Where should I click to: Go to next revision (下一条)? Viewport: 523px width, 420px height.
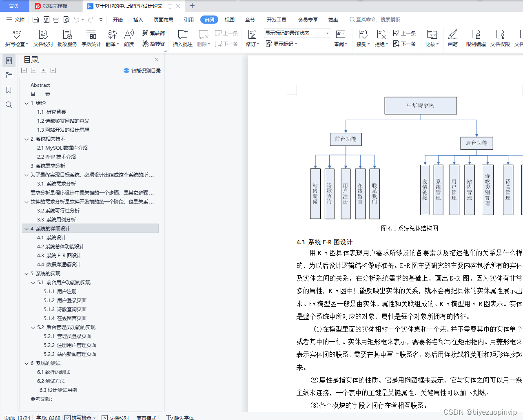404,44
